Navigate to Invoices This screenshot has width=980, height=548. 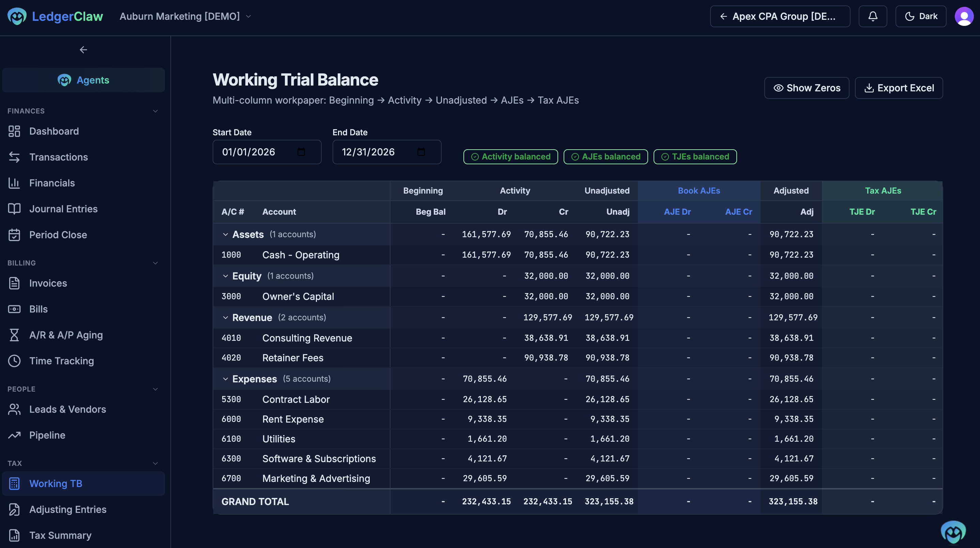[x=83, y=283]
